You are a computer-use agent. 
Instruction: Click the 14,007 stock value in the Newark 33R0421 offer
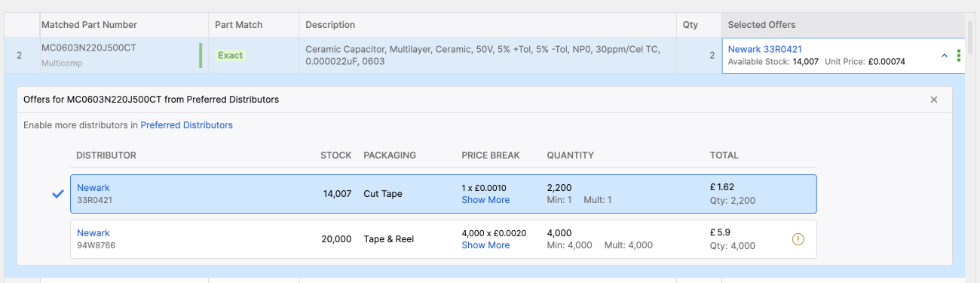[337, 194]
